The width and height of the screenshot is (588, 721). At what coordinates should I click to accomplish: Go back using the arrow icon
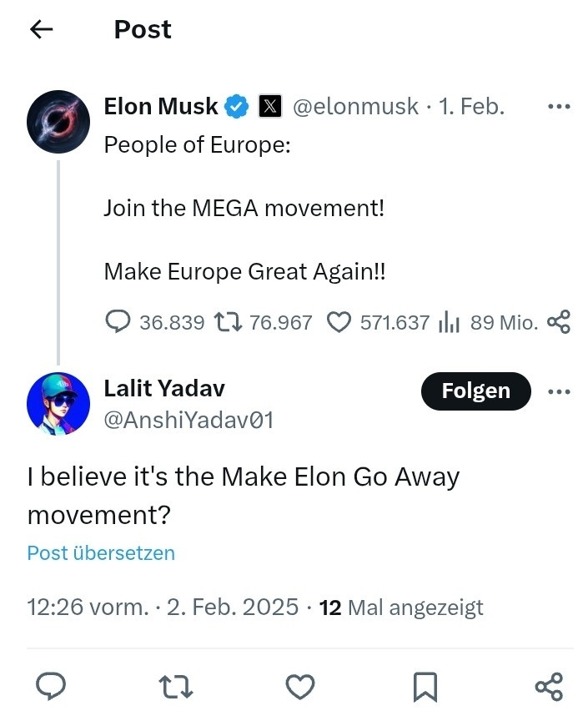[41, 29]
